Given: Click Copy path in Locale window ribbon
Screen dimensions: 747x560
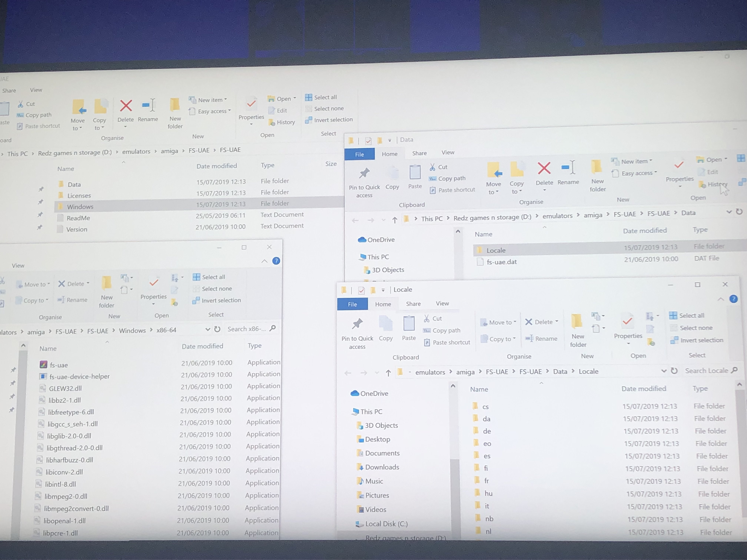Looking at the screenshot, I should 442,330.
